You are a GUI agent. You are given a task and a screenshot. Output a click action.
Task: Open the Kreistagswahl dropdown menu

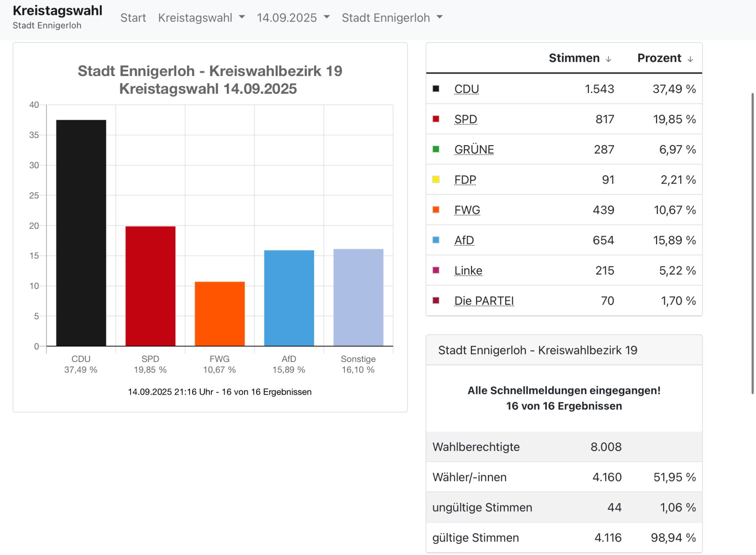201,18
